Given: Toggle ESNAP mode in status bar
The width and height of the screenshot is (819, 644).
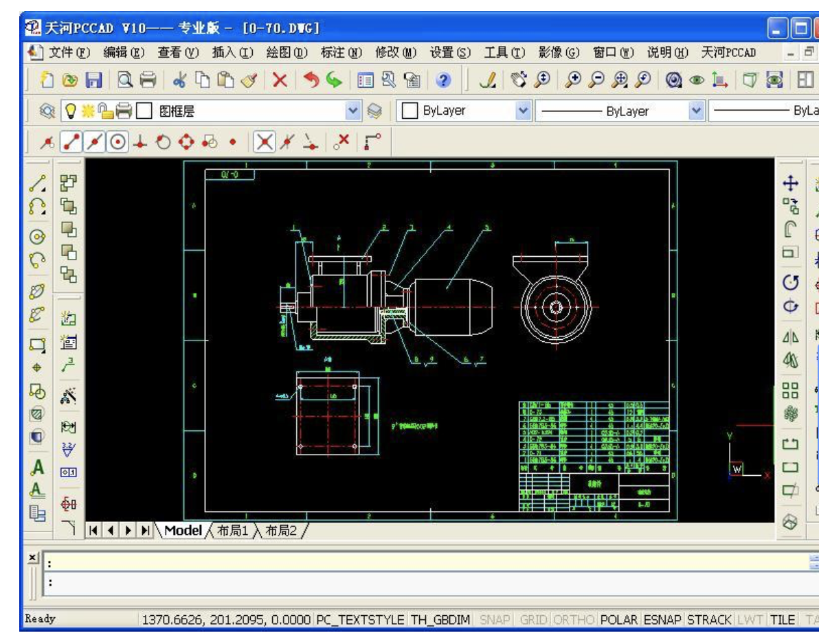Looking at the screenshot, I should (663, 619).
